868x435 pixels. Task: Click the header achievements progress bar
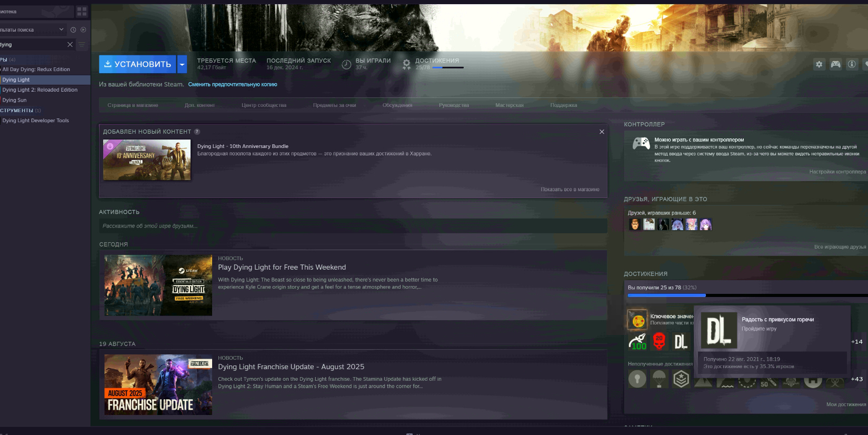pyautogui.click(x=447, y=67)
